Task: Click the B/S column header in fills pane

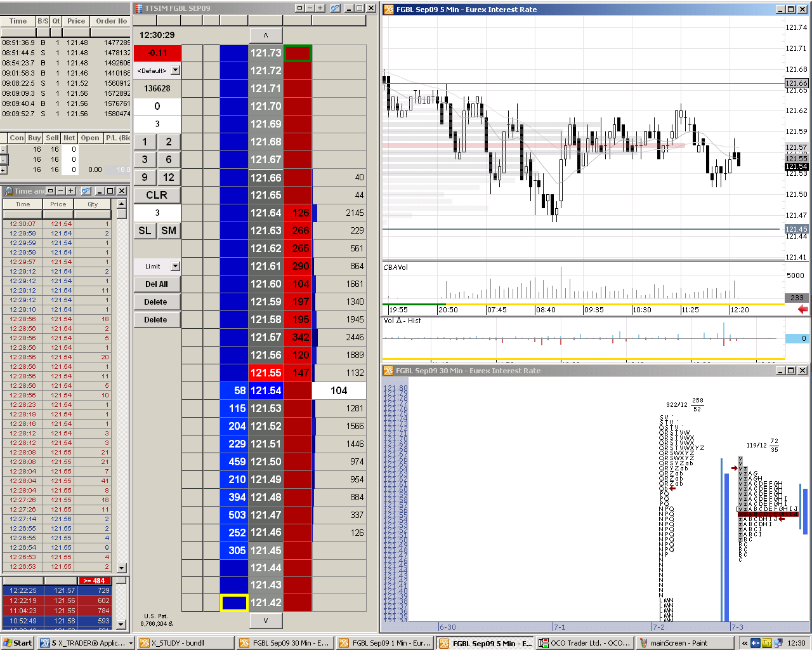Action: (x=43, y=21)
